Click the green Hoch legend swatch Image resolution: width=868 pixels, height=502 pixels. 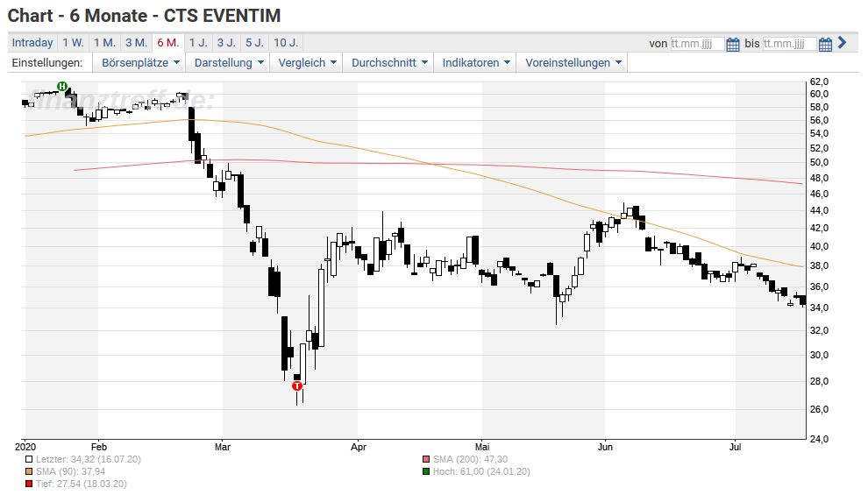[x=426, y=471]
